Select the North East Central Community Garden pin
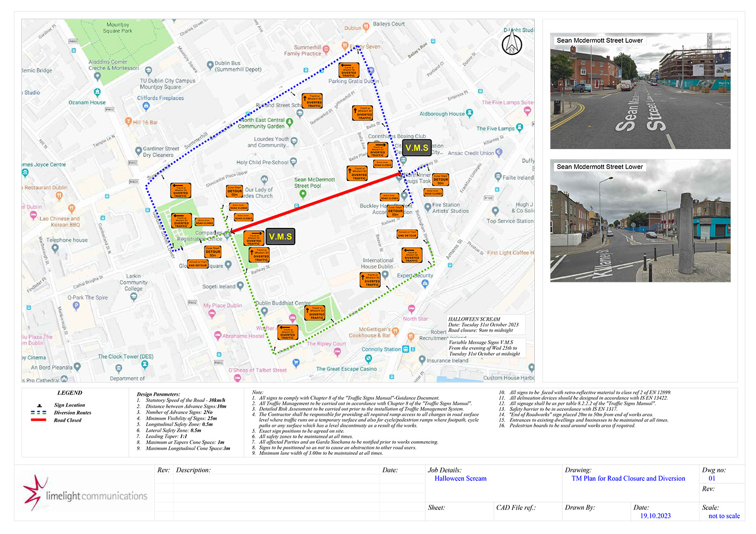 point(290,122)
